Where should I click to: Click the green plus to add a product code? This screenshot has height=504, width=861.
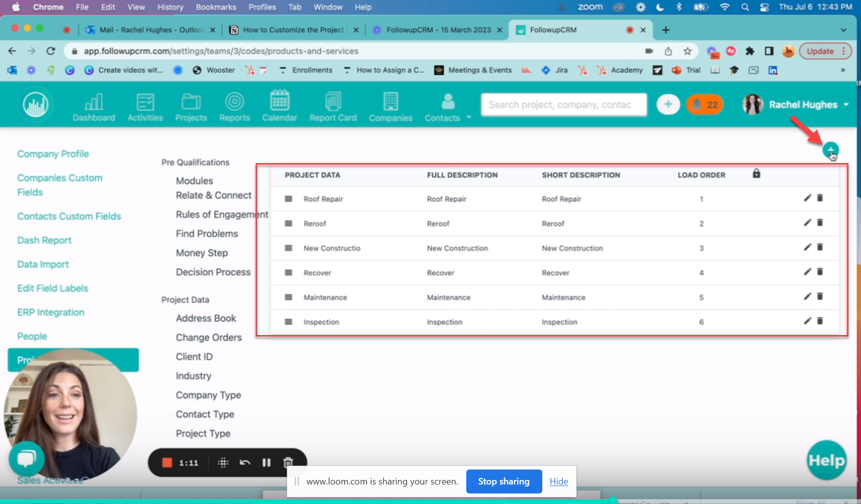pos(830,150)
